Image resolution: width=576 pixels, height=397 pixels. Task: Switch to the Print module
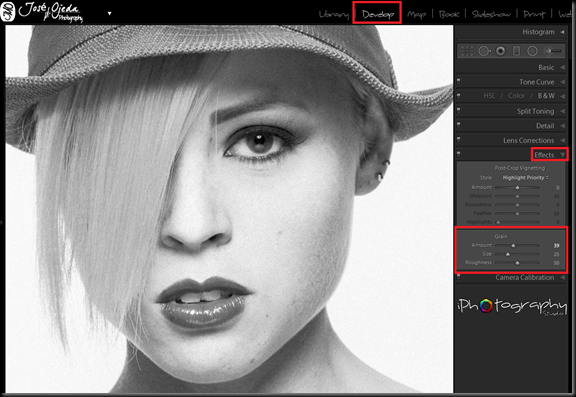click(534, 14)
